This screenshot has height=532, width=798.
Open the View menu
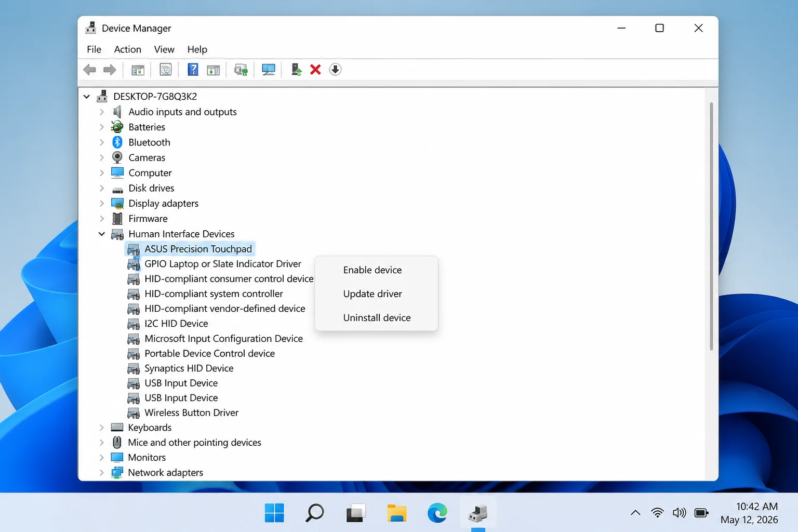coord(164,49)
